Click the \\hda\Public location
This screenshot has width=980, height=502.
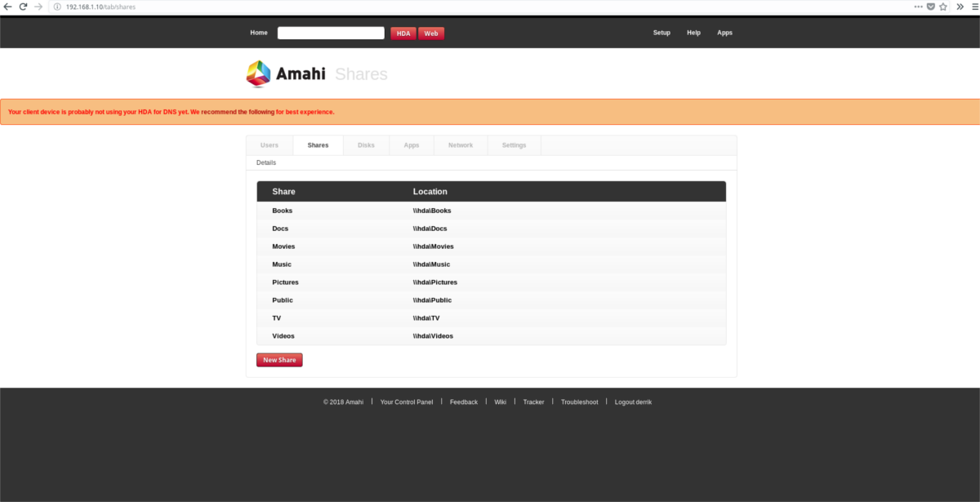point(433,300)
